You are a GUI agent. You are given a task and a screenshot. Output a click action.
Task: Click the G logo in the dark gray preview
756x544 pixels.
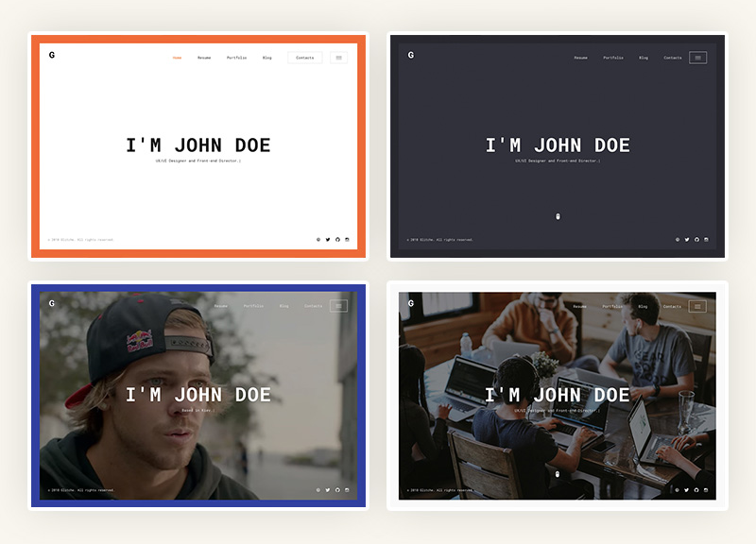point(411,55)
